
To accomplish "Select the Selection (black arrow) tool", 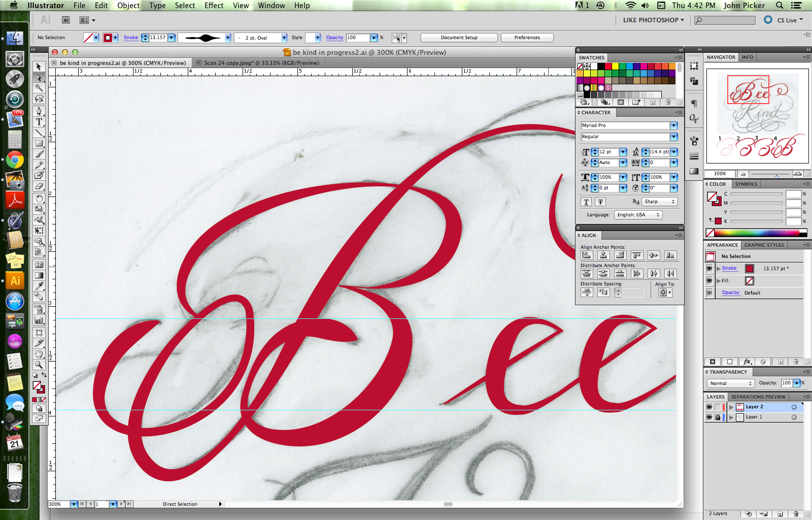I will pos(39,67).
